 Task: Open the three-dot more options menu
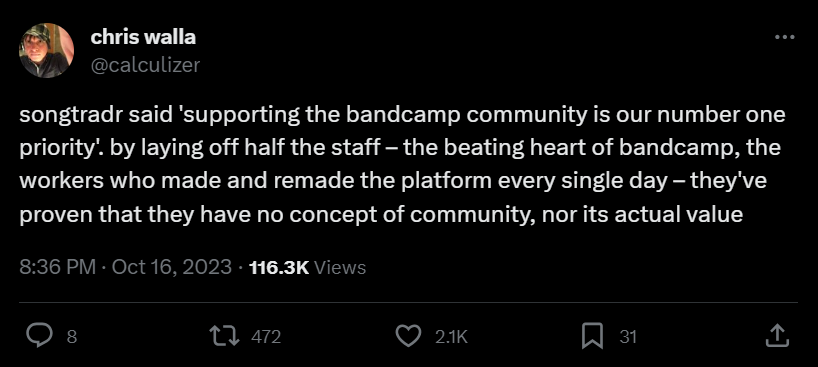[x=785, y=38]
